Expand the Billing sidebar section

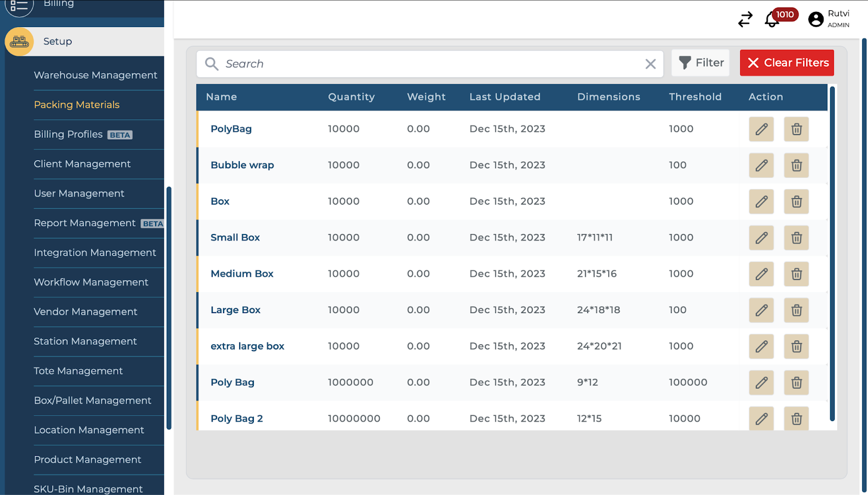pos(59,4)
